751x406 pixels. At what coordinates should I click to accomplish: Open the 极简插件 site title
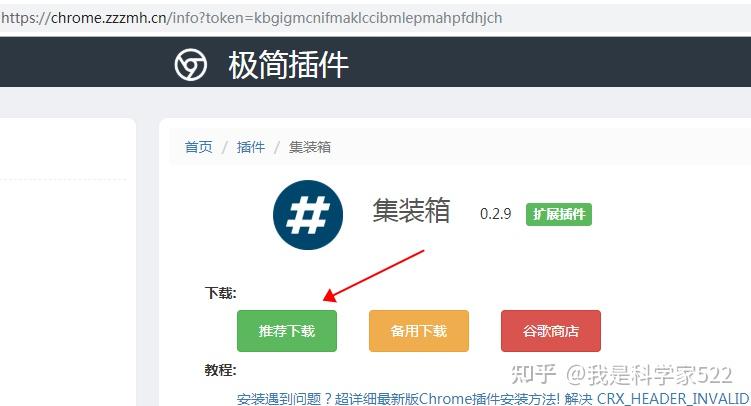[x=288, y=65]
